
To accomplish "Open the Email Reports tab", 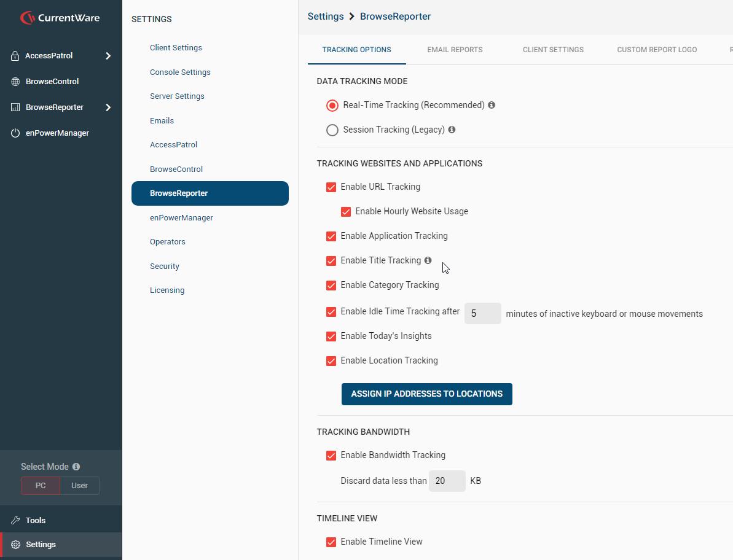I will (x=455, y=50).
